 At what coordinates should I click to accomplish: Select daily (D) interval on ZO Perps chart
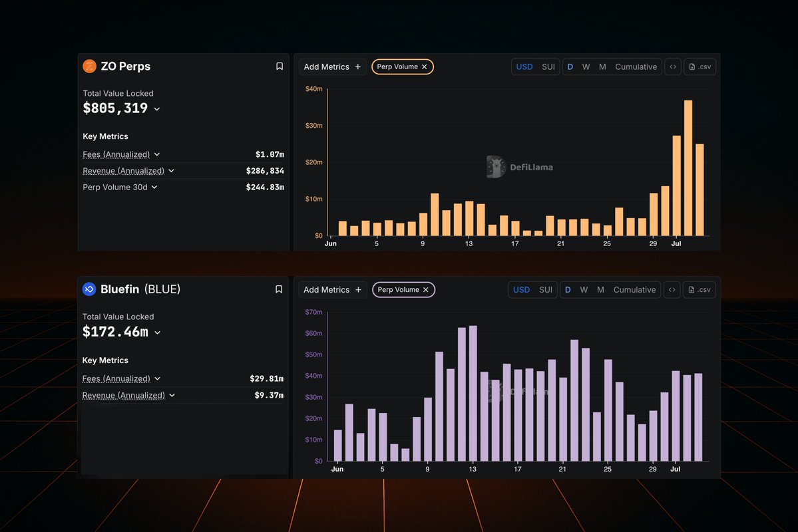[x=570, y=66]
